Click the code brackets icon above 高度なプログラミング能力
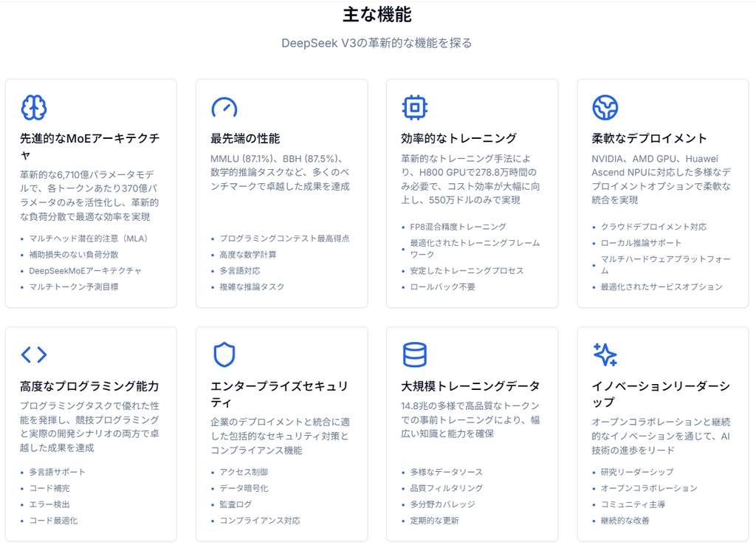Image resolution: width=756 pixels, height=548 pixels. (34, 355)
